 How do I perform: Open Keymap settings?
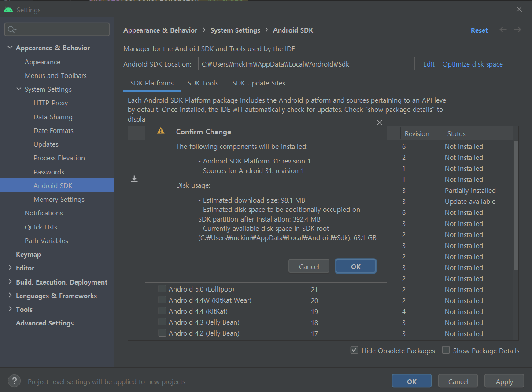[28, 255]
